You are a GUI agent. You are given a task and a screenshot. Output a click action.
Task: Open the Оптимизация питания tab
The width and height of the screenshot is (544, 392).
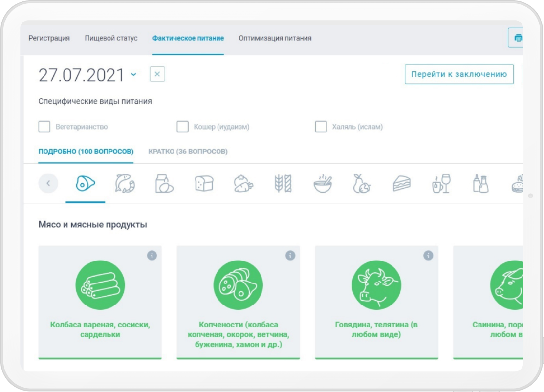(275, 38)
